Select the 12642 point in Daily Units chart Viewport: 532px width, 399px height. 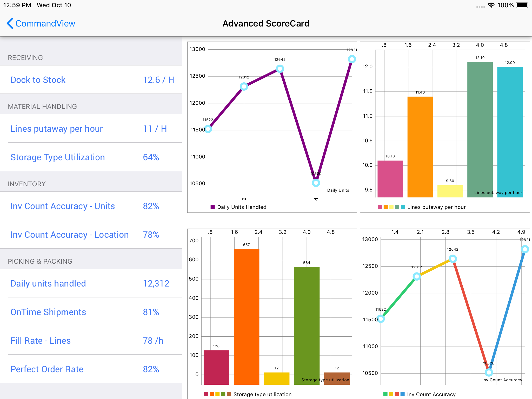280,69
